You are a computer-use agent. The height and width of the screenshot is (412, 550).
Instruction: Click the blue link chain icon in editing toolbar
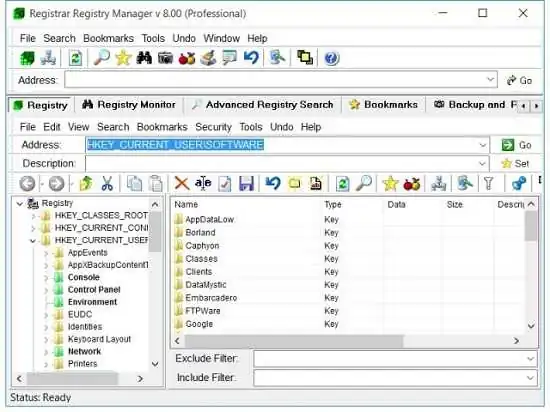(519, 183)
